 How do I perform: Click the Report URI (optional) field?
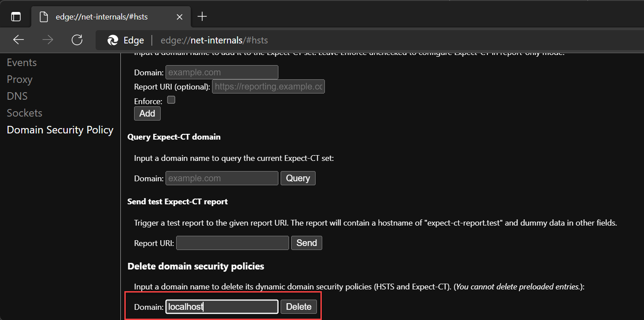tap(268, 87)
